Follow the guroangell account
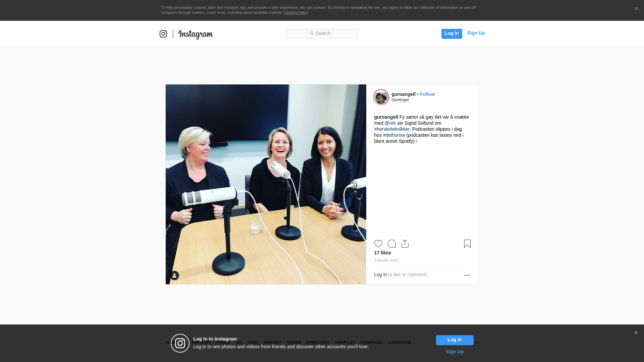This screenshot has width=644, height=362. coord(427,94)
